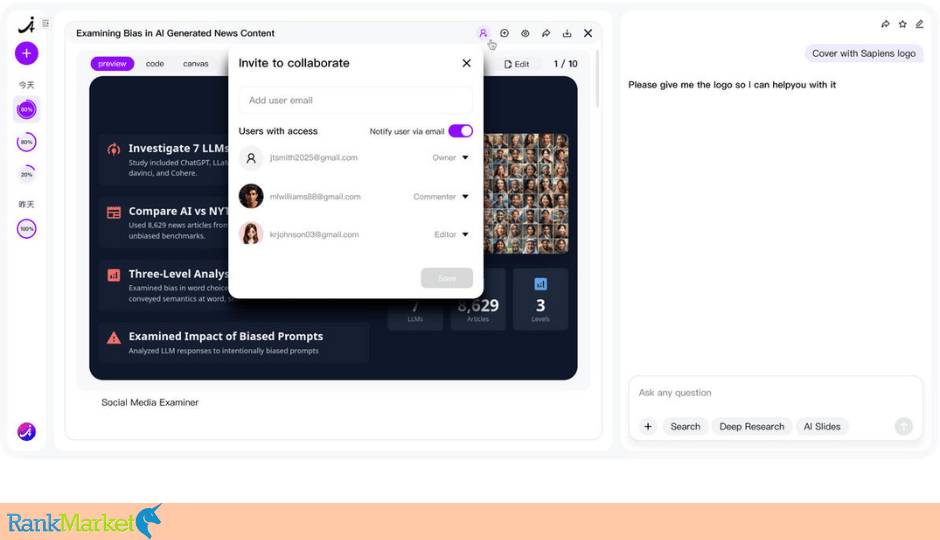Click the Compare AI vs NYT icon
The image size is (940, 540).
click(x=113, y=212)
